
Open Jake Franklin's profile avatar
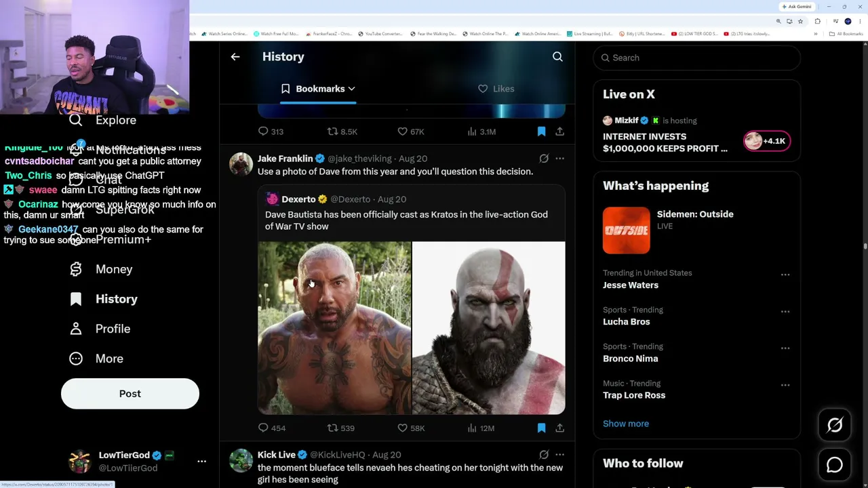click(x=241, y=164)
